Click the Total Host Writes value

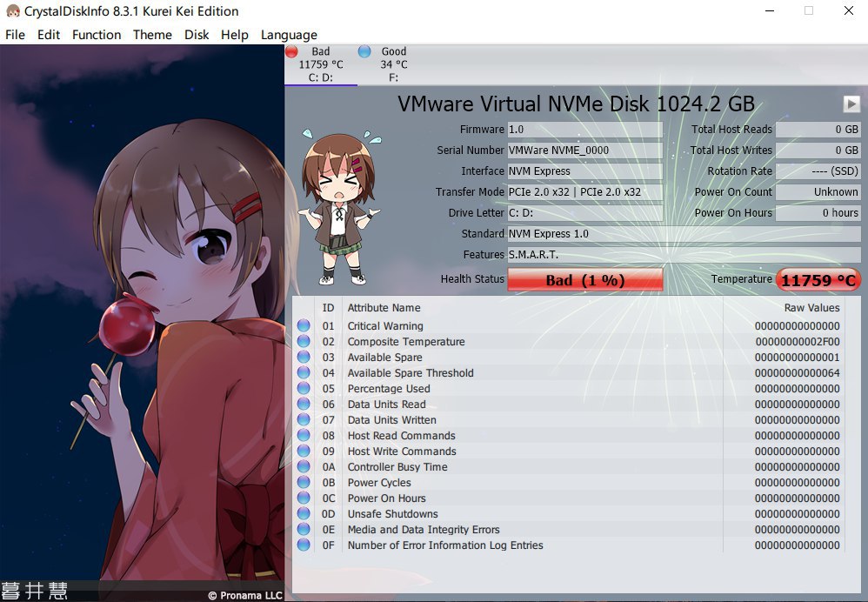tap(818, 150)
